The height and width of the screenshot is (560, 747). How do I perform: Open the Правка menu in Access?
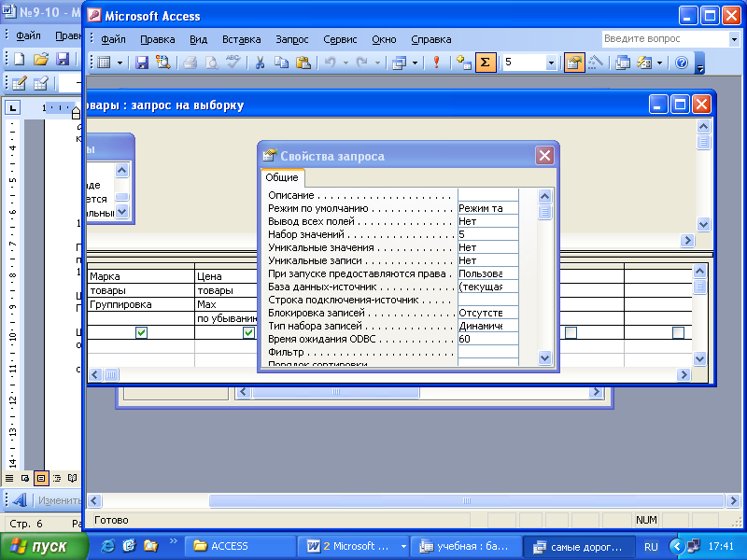click(157, 39)
